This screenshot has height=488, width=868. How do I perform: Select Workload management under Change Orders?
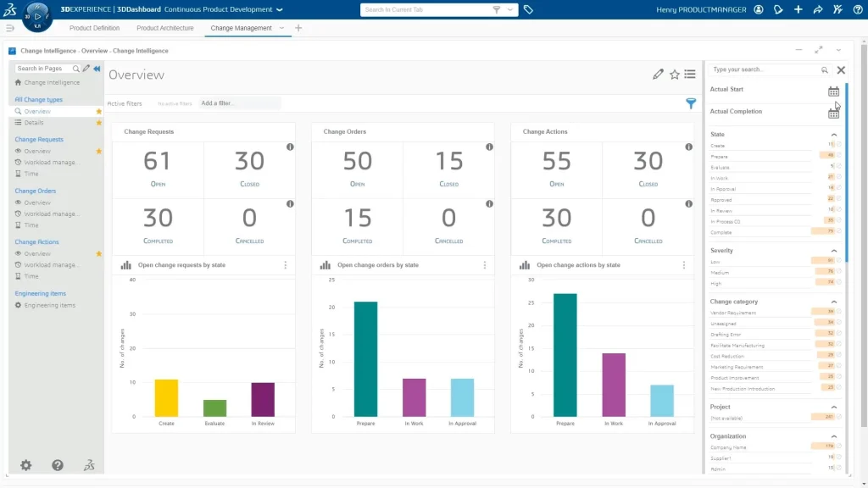coord(51,214)
